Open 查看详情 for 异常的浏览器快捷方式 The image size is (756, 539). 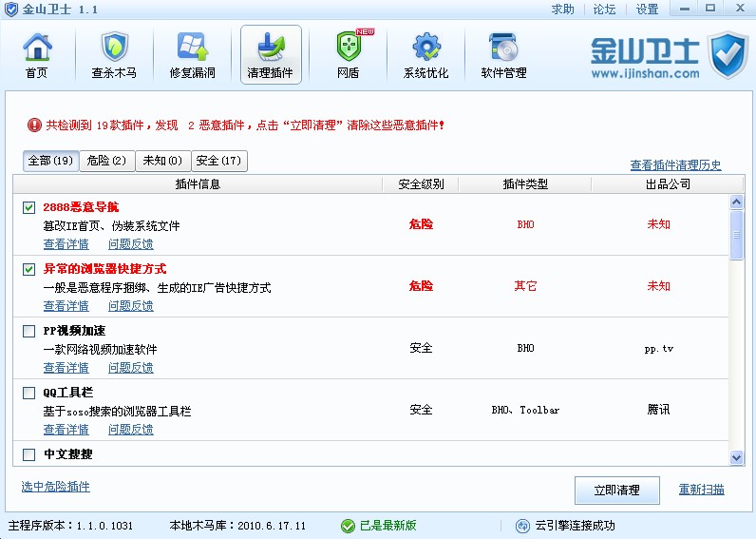pyautogui.click(x=66, y=306)
